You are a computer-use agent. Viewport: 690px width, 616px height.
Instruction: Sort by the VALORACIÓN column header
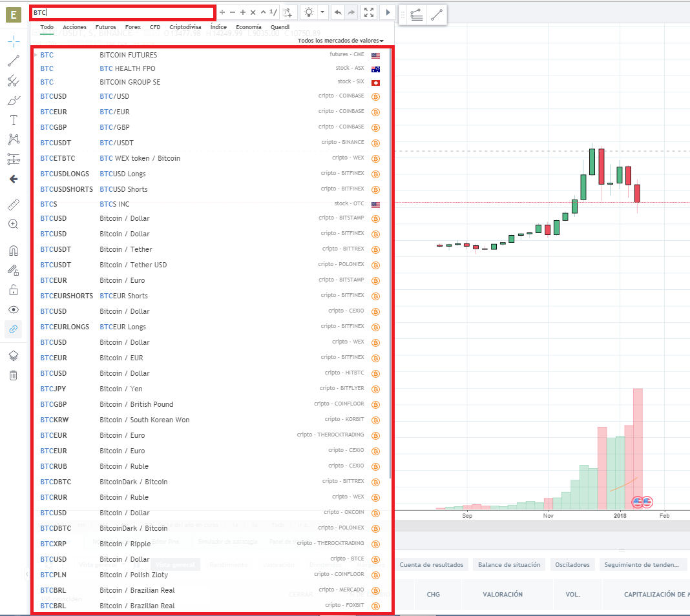click(503, 595)
